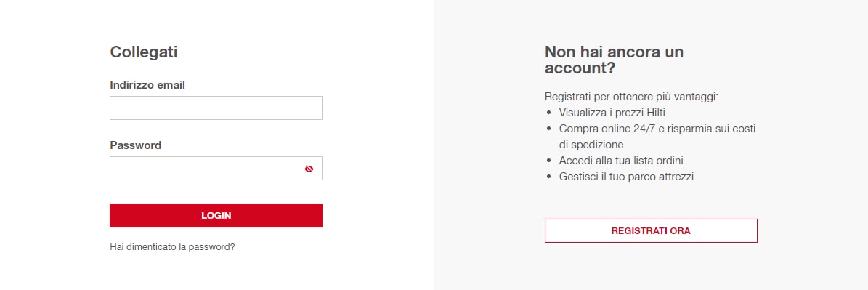Open the 'Hai dimenticato la password?' link
The image size is (868, 290).
172,247
